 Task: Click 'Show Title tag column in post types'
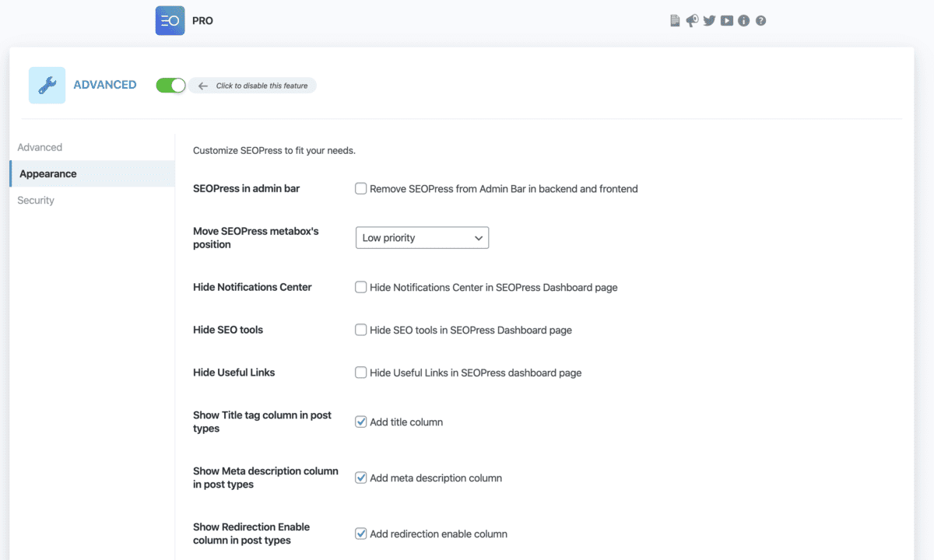(262, 422)
